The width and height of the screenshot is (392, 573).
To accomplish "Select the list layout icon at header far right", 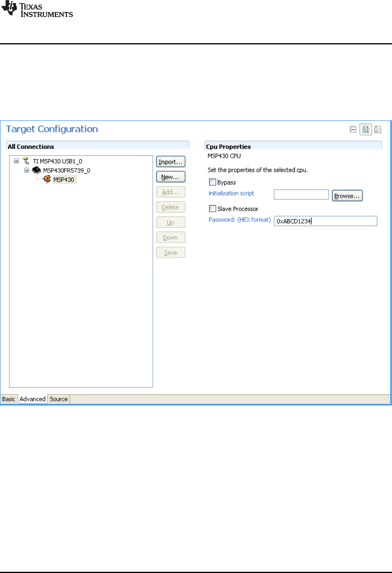I will (378, 129).
